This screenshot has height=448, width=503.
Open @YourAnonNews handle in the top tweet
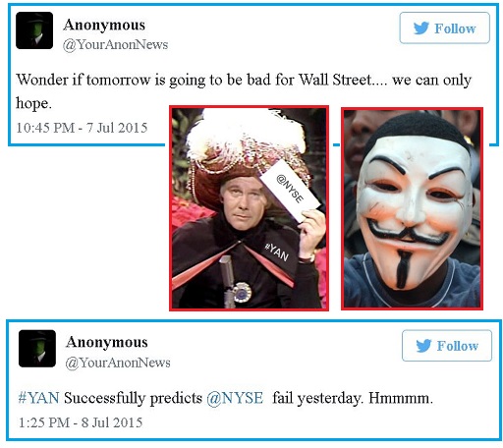pos(115,44)
